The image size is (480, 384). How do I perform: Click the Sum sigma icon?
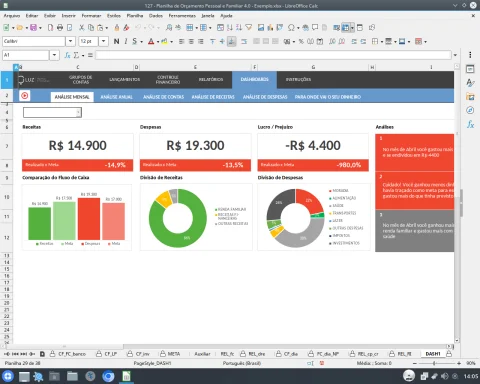click(x=76, y=55)
